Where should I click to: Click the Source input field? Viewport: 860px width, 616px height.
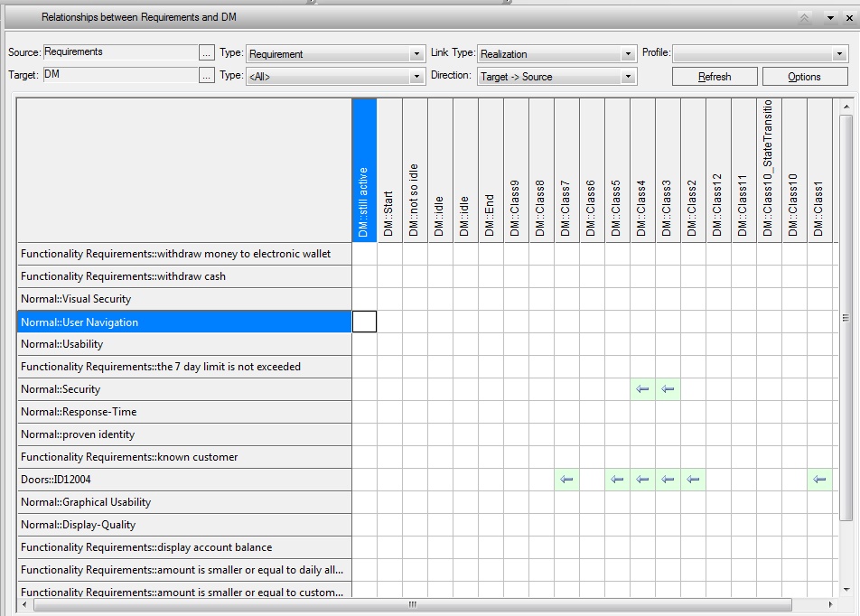point(120,52)
